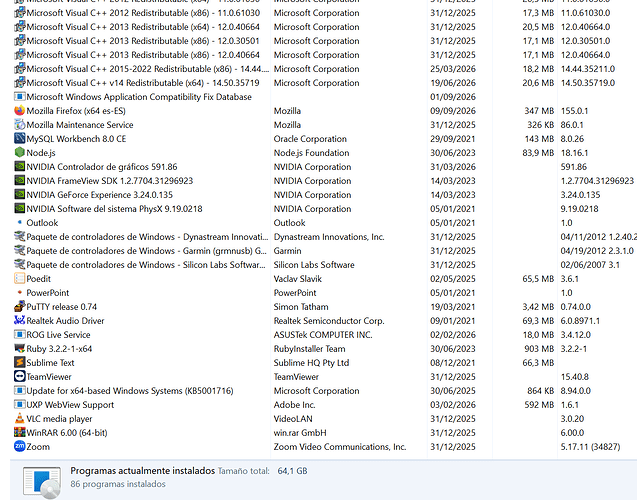Image resolution: width=637 pixels, height=500 pixels.
Task: Click the NVIDIA Controlador de gráficos icon
Action: point(20,167)
